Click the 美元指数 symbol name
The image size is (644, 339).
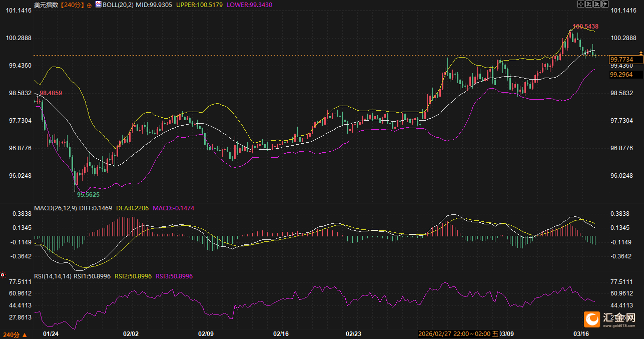coord(46,5)
